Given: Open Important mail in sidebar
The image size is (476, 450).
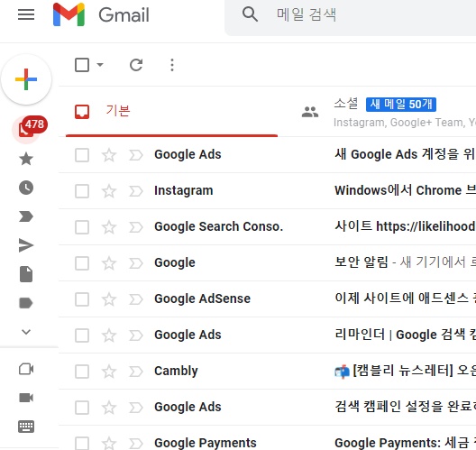Looking at the screenshot, I should click(x=26, y=216).
